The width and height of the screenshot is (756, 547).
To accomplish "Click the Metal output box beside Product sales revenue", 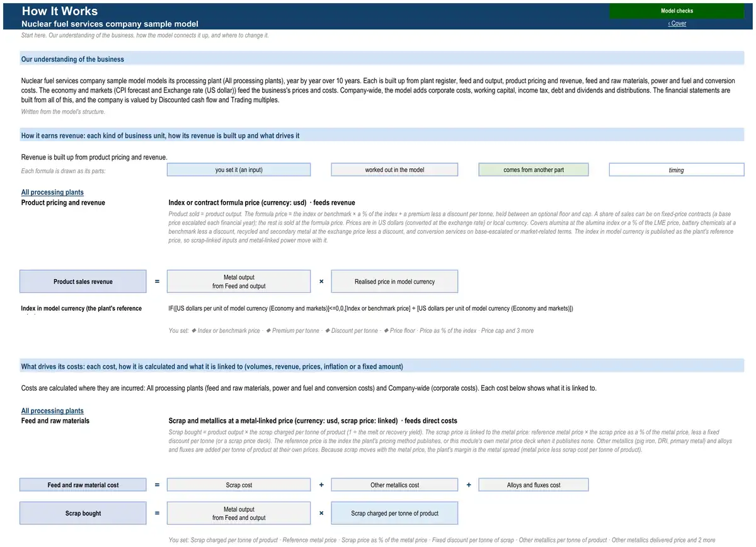I will click(x=239, y=282).
